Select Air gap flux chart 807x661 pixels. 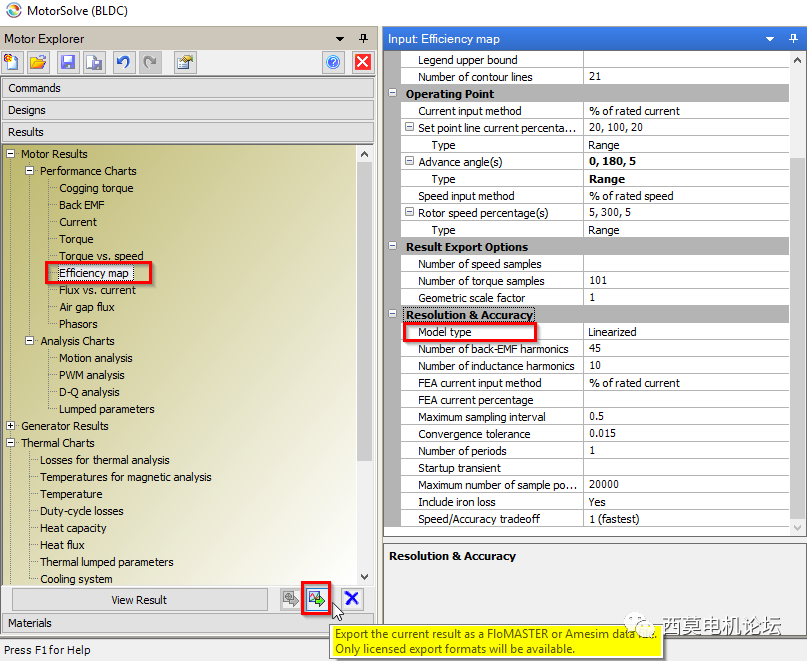tap(87, 307)
